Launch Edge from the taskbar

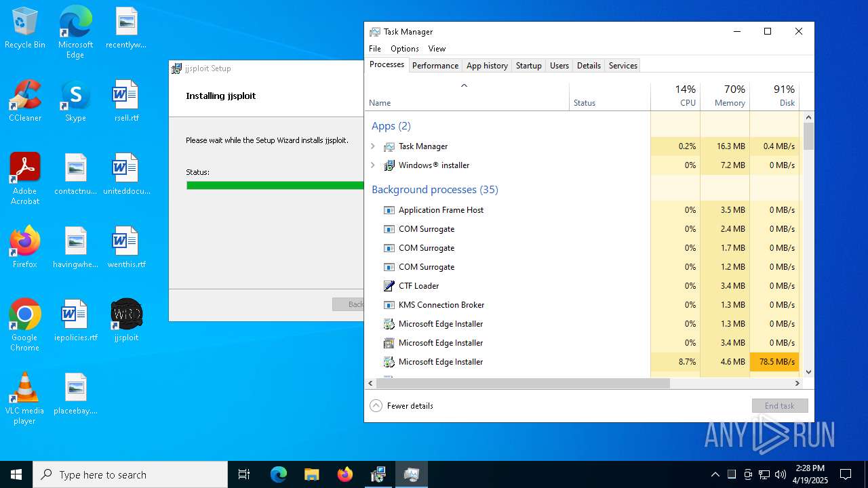[279, 474]
